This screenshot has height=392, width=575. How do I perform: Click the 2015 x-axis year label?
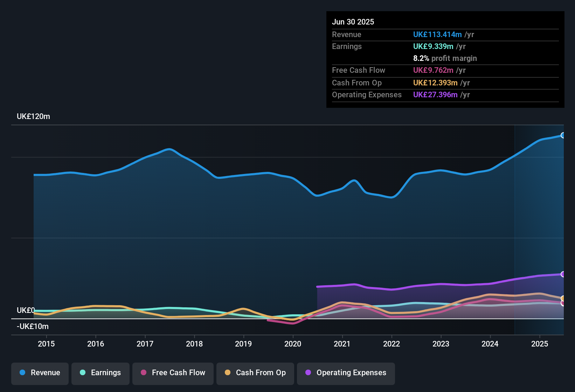click(46, 344)
